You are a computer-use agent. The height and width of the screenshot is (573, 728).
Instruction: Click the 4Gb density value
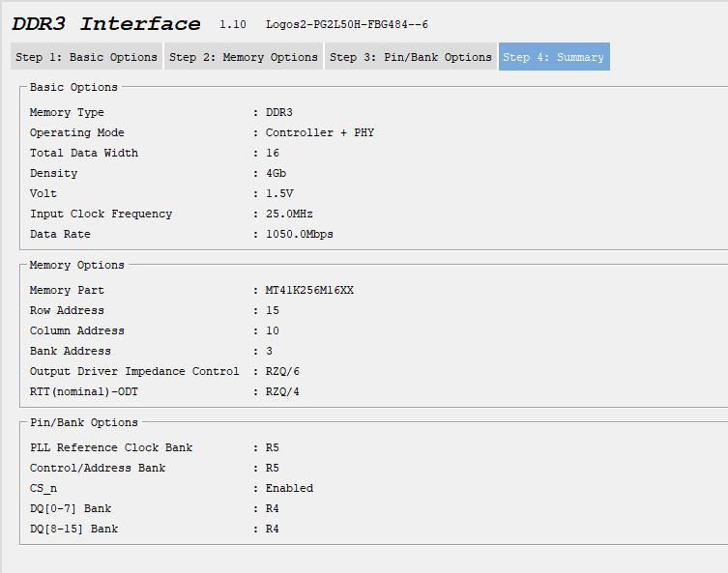(277, 173)
